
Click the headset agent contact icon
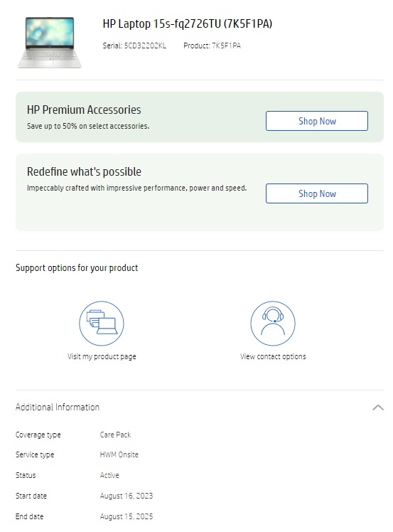click(273, 323)
